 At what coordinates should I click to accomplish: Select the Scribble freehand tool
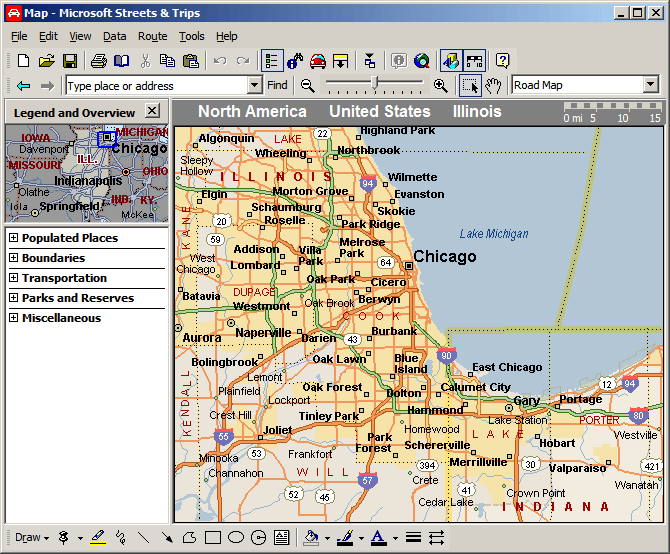point(121,537)
